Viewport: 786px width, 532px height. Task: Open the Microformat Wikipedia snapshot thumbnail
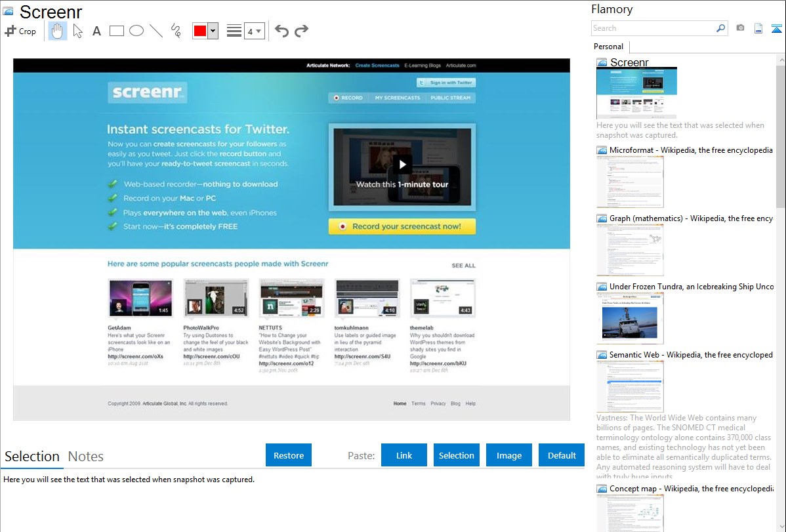630,182
